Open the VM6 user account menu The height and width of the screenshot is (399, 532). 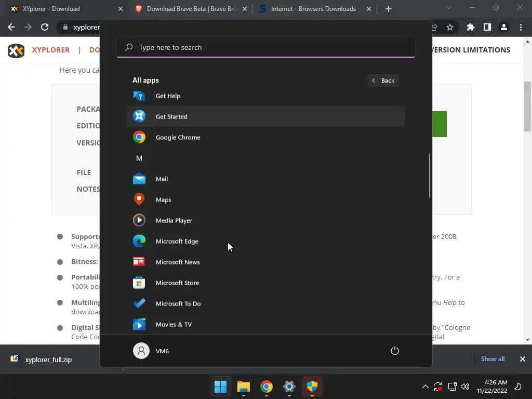point(151,351)
